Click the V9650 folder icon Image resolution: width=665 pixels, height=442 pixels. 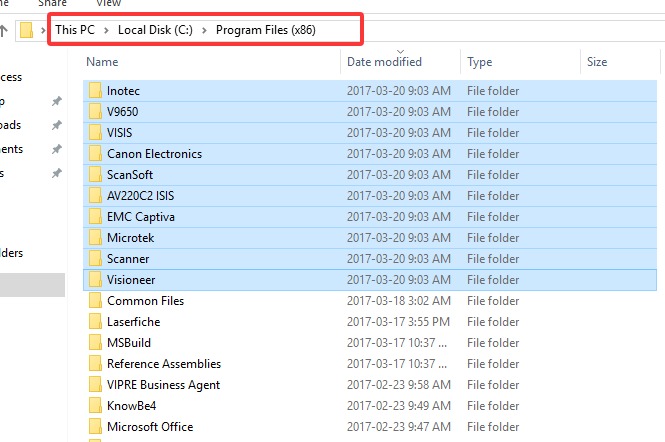[95, 112]
